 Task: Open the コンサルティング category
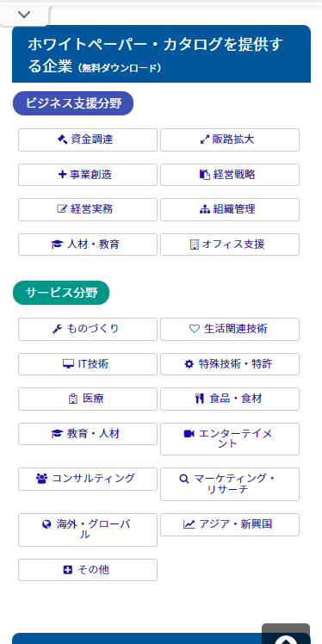pos(88,479)
